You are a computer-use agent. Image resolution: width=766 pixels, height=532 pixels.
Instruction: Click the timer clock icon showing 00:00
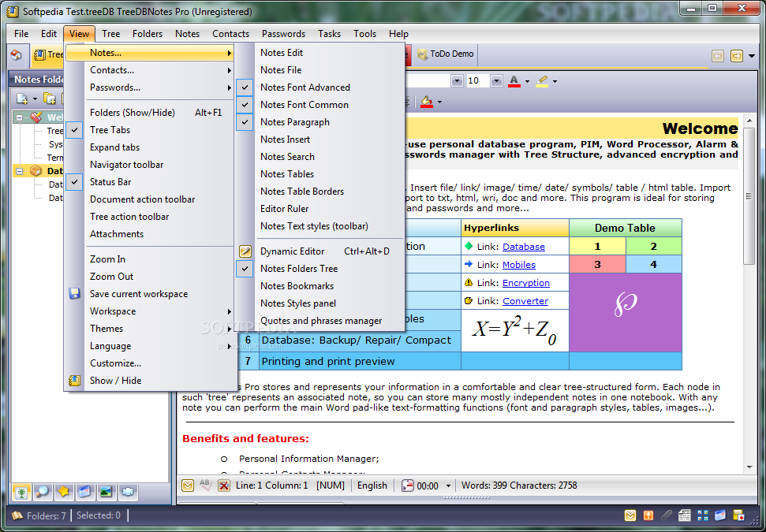[x=407, y=485]
